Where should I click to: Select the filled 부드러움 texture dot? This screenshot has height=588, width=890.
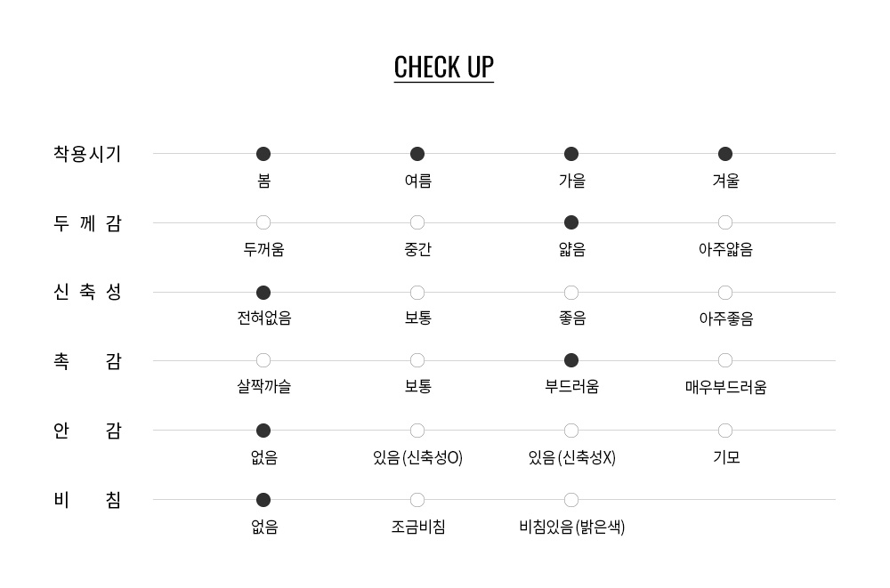[x=571, y=360]
